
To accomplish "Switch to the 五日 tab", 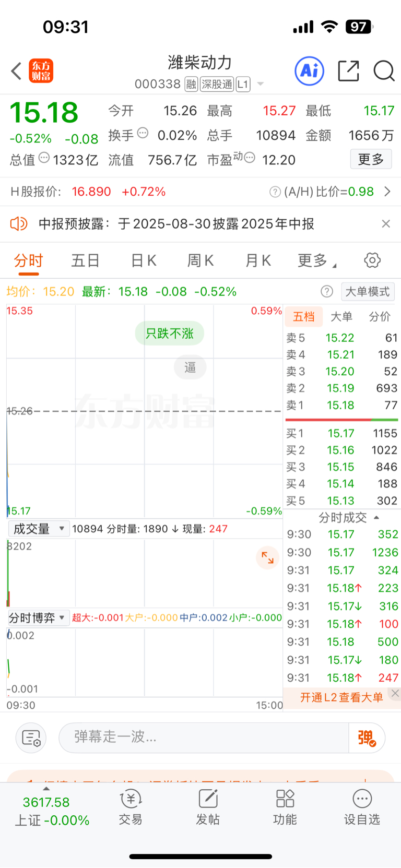I will (86, 260).
